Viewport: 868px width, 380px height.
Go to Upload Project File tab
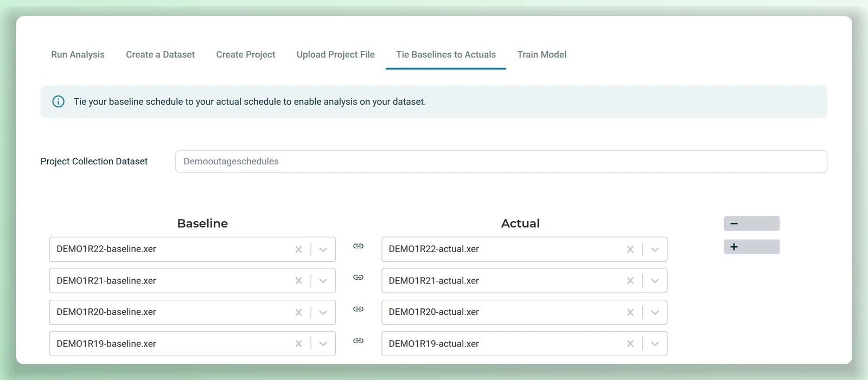(336, 55)
